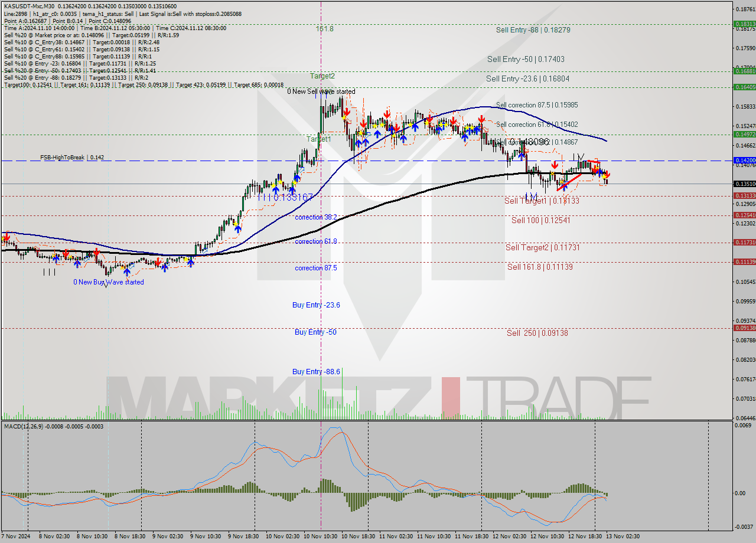Click the '9 Nov 18:30' time axis label
This screenshot has width=756, height=543.
click(243, 537)
